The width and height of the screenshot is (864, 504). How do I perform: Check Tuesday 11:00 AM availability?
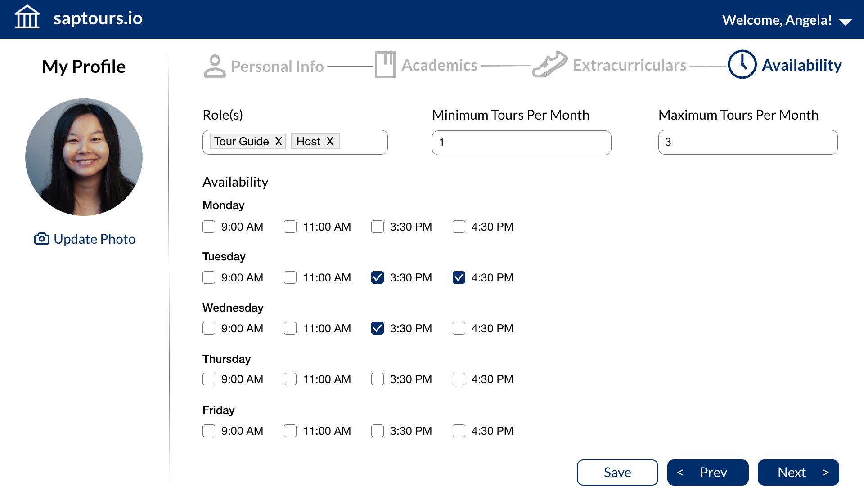[290, 277]
